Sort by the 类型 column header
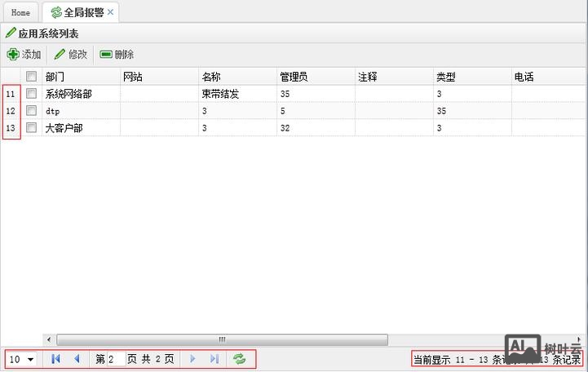The height and width of the screenshot is (372, 588). 472,77
